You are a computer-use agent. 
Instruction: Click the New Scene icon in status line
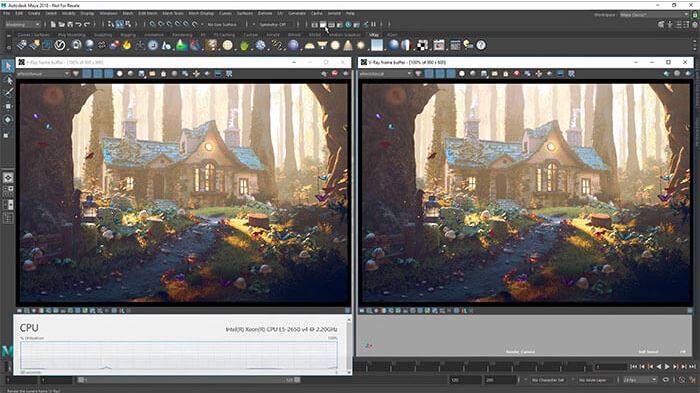(53, 25)
